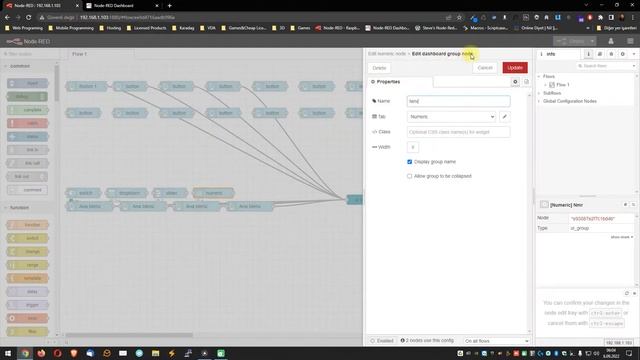
Task: Click Edit numeric node breadcrumb
Action: coord(387,54)
